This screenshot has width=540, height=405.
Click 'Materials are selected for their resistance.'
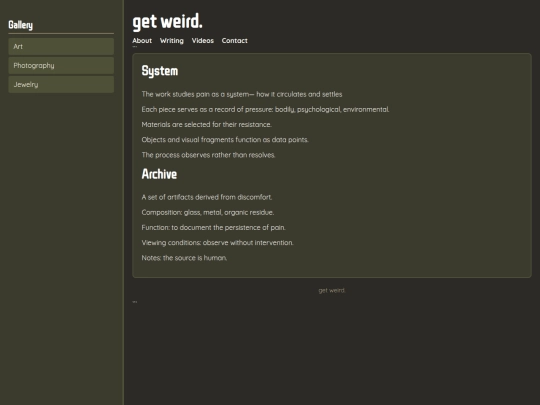click(x=206, y=125)
